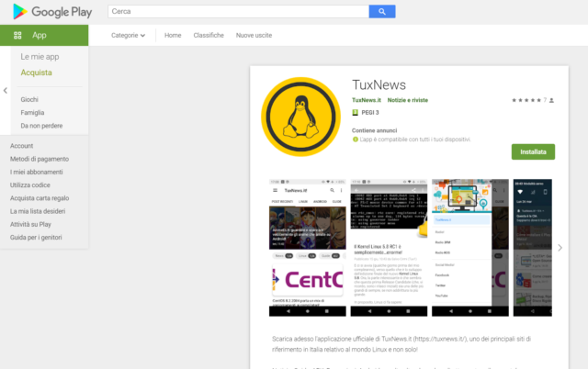Viewport: 588px width, 369px height.
Task: Click the blue search magnifier button
Action: (x=382, y=12)
